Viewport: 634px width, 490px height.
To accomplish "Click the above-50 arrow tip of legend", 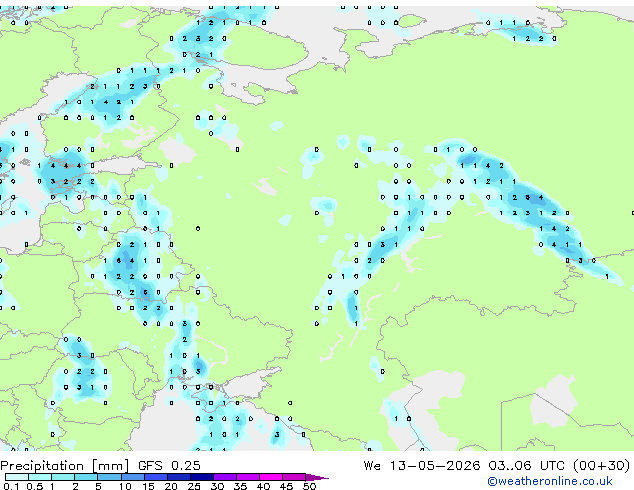I will point(317,477).
